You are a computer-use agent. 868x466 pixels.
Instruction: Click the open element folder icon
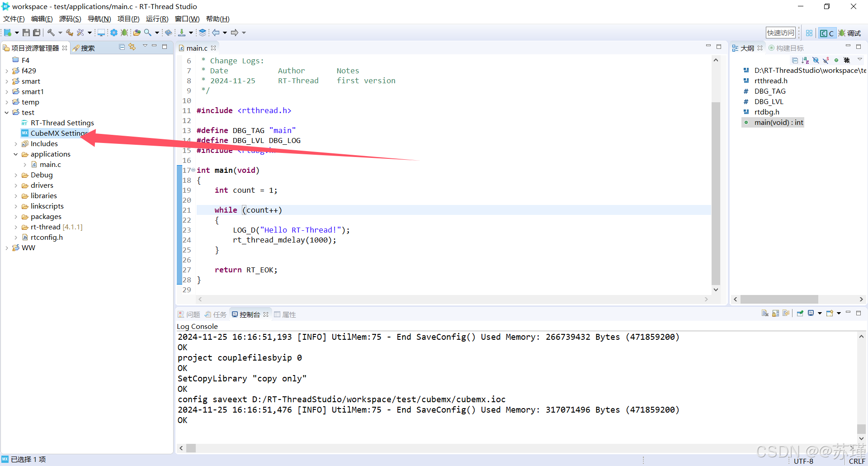[137, 33]
